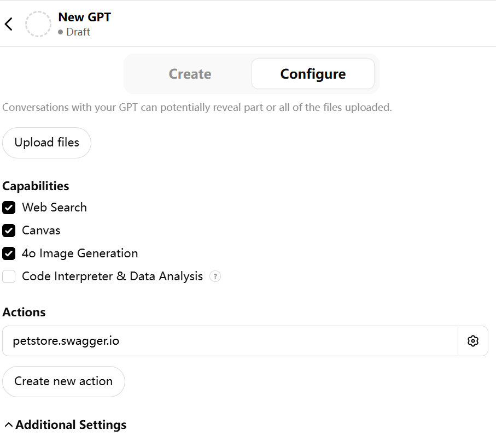Click the gray Draft status dot

pos(61,32)
